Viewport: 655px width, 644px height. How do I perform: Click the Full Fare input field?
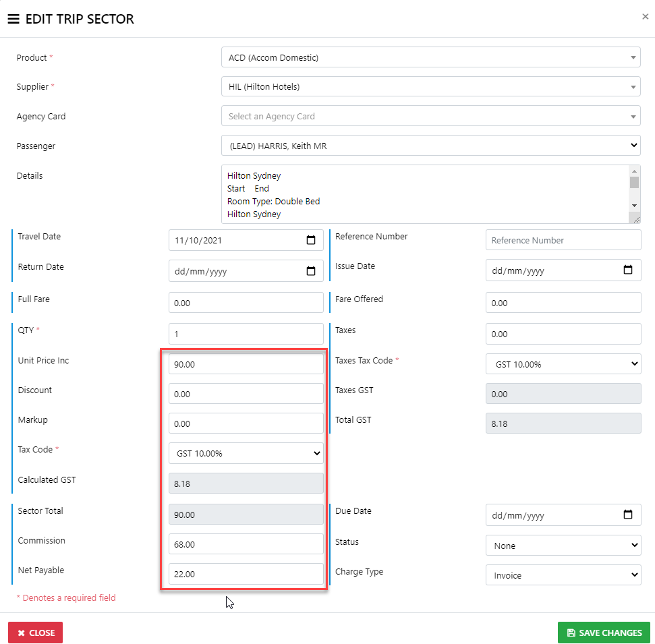tap(246, 302)
